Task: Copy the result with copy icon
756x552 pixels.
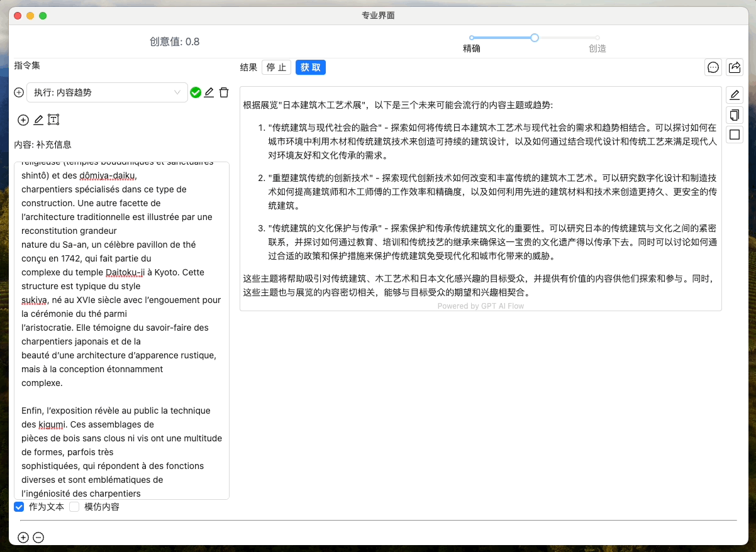Action: click(734, 114)
